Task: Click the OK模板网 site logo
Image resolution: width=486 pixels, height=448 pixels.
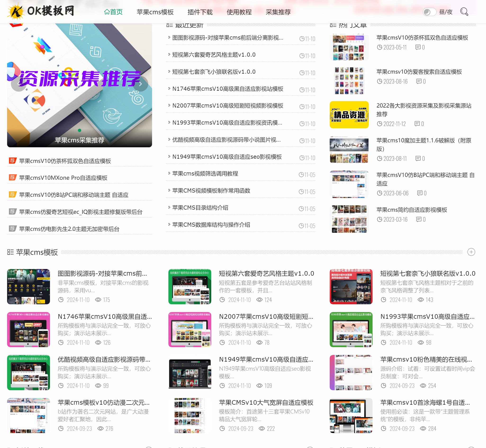Action: click(x=41, y=11)
